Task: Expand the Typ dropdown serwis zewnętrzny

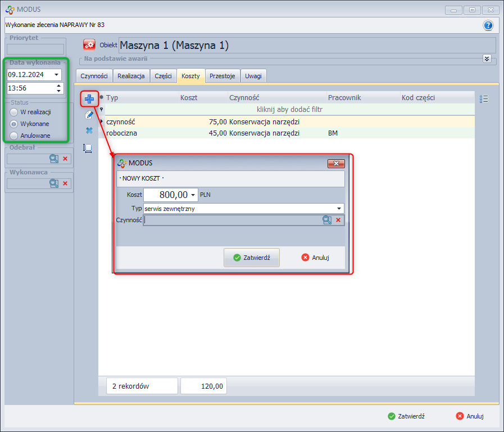Action: (339, 209)
